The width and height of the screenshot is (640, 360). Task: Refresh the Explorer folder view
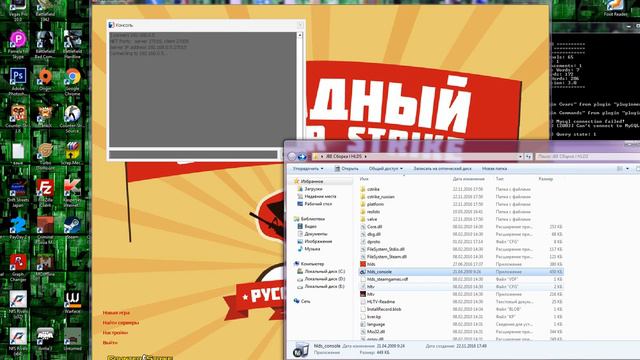(x=528, y=156)
